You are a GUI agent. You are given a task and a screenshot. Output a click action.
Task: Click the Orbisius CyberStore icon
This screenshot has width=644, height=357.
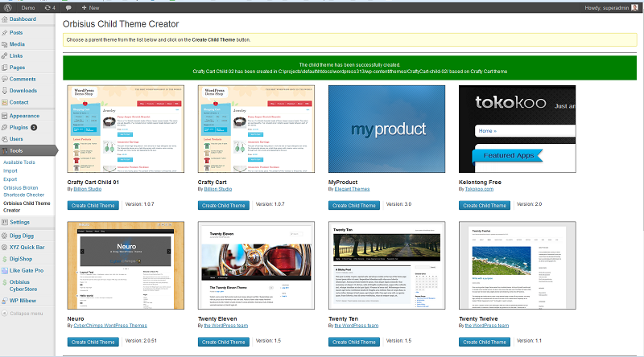(5, 282)
